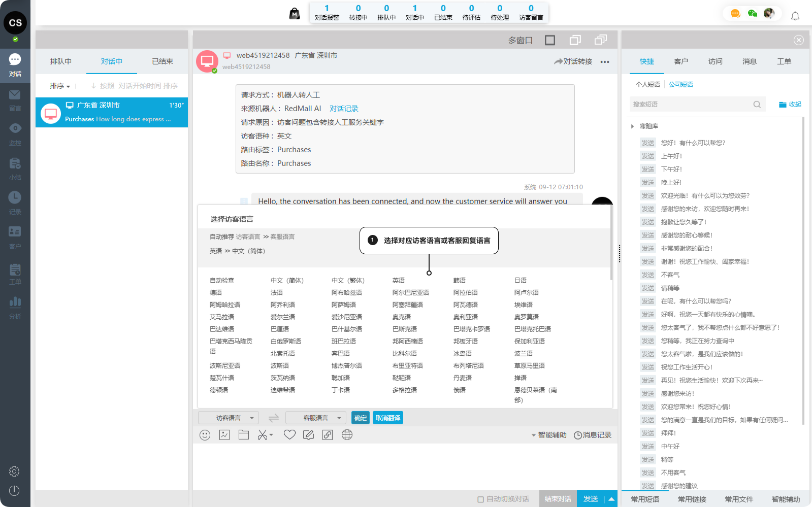812x507 pixels.
Task: Open the 对话记录 link
Action: (344, 109)
